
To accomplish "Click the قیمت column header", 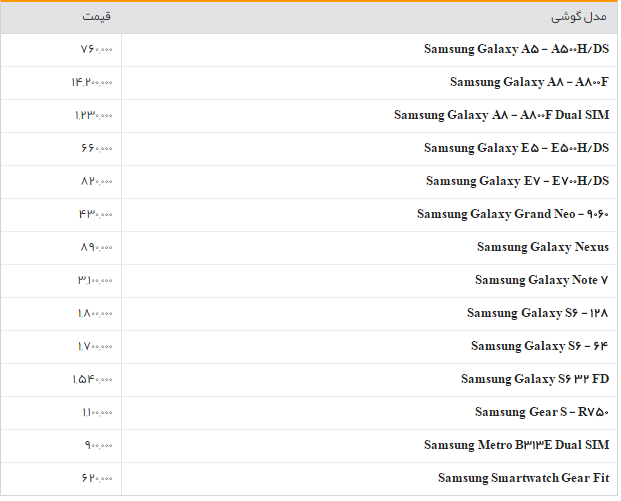I will pos(96,17).
